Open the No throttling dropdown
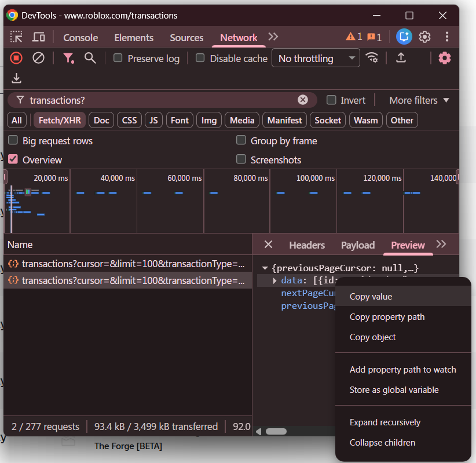The height and width of the screenshot is (463, 476). click(316, 58)
